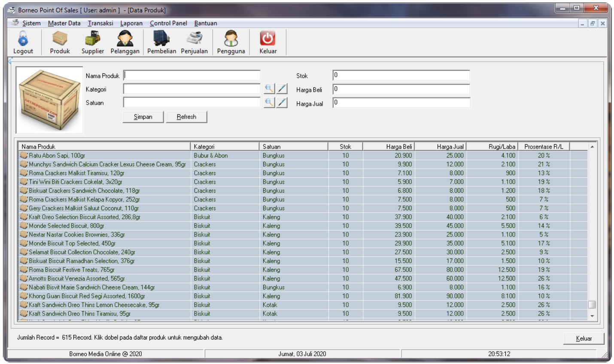
Task: Open the Pengguna user icon
Action: pyautogui.click(x=231, y=39)
